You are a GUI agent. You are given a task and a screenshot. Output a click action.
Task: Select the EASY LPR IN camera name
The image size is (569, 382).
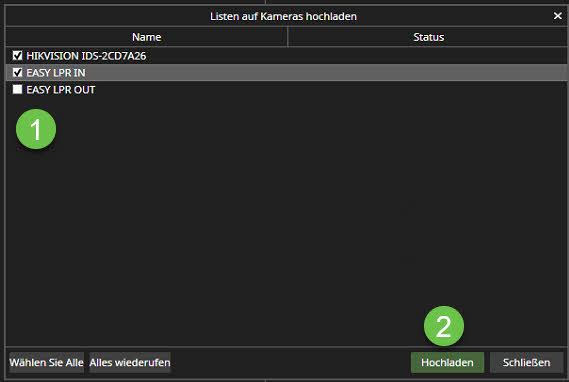(56, 73)
